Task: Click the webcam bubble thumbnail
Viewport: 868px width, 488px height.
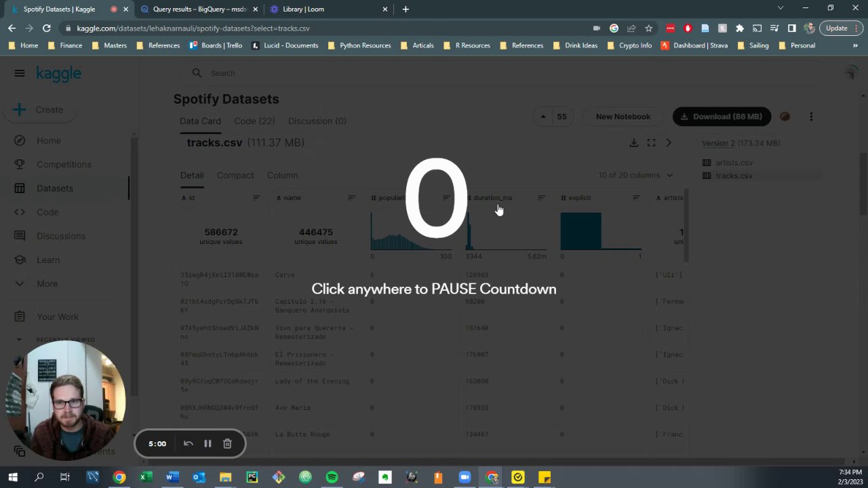Action: pos(65,401)
